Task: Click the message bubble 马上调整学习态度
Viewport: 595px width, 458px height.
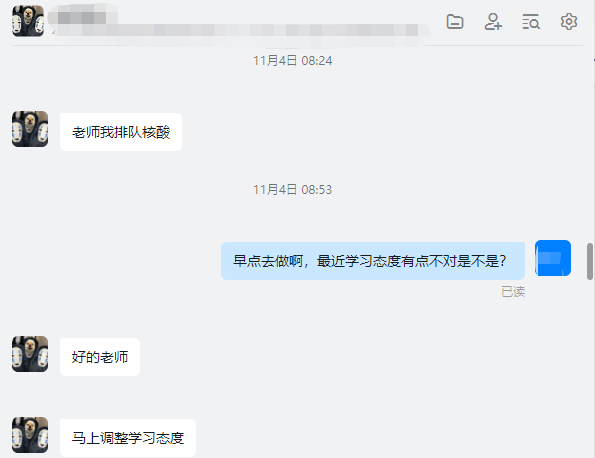Action: pyautogui.click(x=128, y=438)
